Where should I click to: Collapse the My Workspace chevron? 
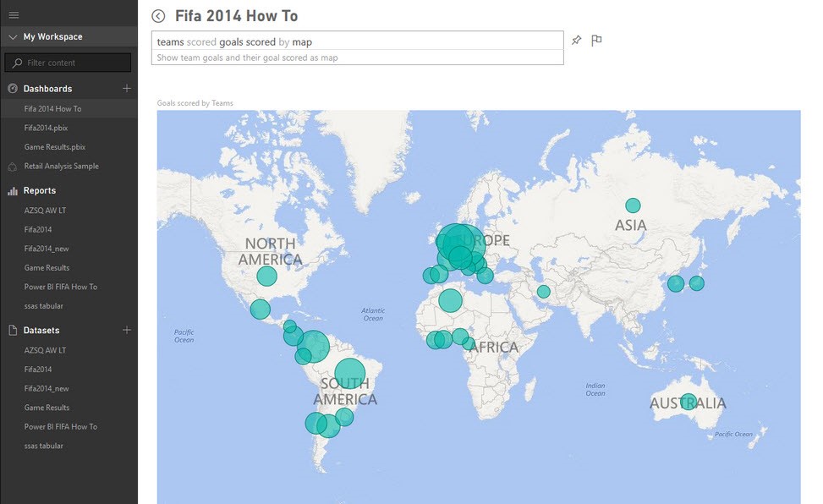click(x=14, y=36)
